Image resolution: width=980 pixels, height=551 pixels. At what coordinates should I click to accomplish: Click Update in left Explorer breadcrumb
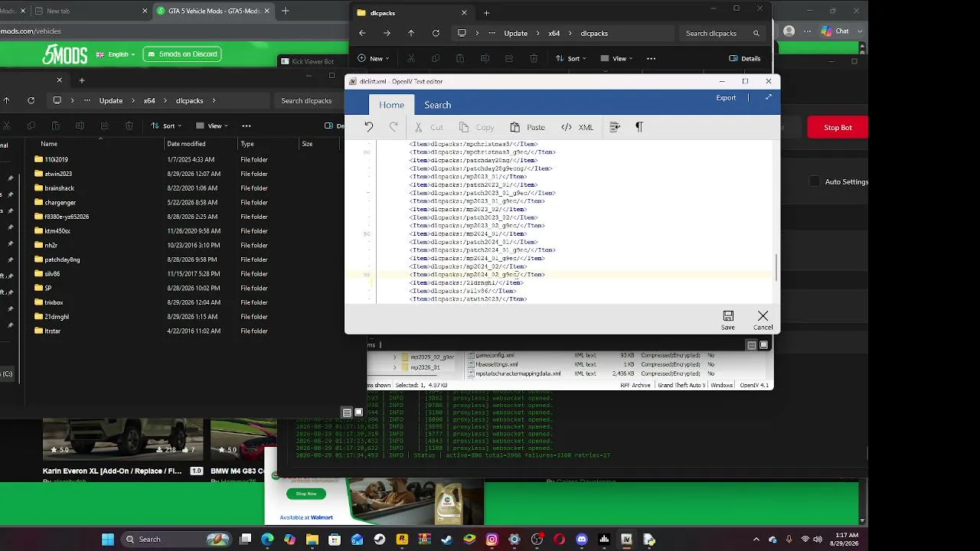click(x=111, y=101)
